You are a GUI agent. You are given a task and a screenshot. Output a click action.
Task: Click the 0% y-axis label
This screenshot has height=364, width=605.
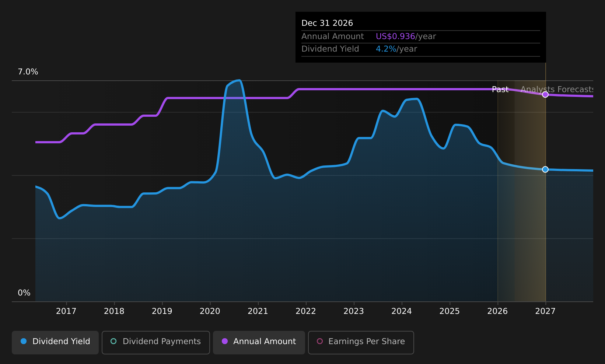24,293
